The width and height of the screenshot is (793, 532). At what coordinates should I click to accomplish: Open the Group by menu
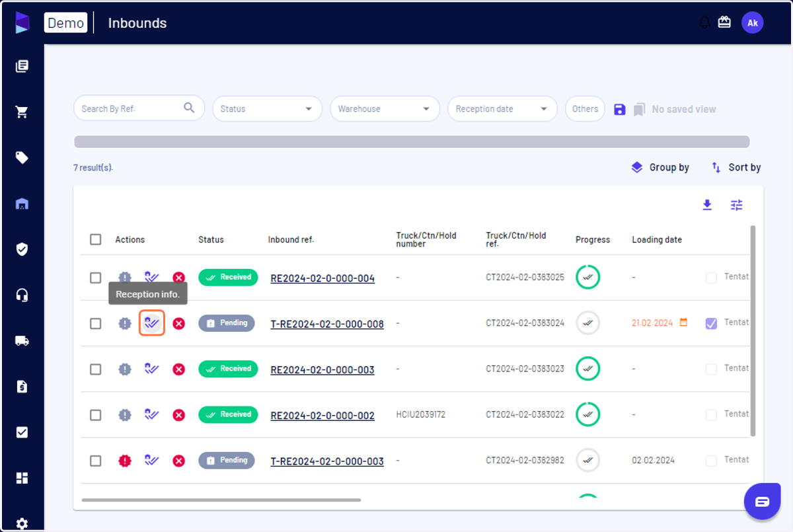[660, 167]
